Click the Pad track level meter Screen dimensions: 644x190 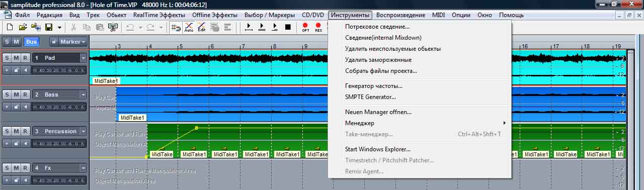point(58,70)
